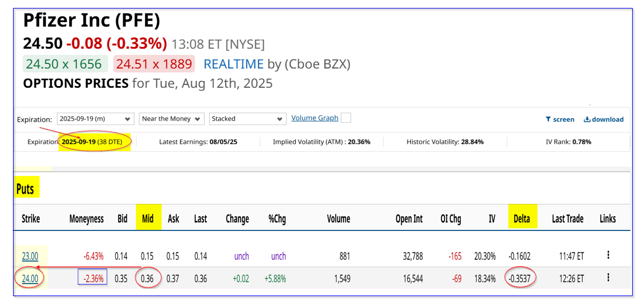Open the 24.00 strike put link
The image size is (644, 304).
30,279
